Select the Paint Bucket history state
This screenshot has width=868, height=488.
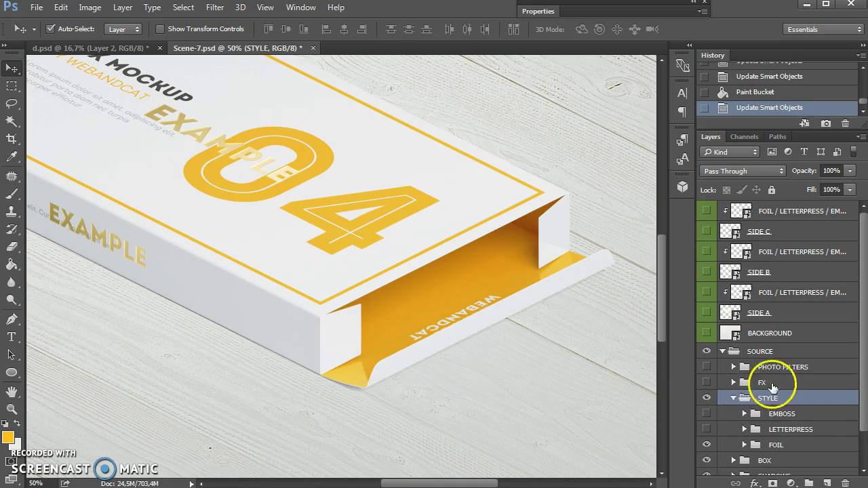[x=778, y=92]
